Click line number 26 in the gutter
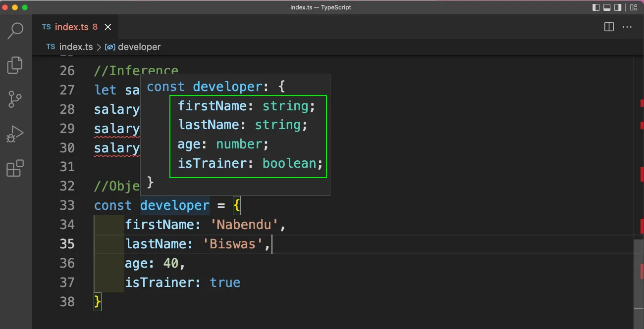The height and width of the screenshot is (329, 644). pyautogui.click(x=67, y=71)
